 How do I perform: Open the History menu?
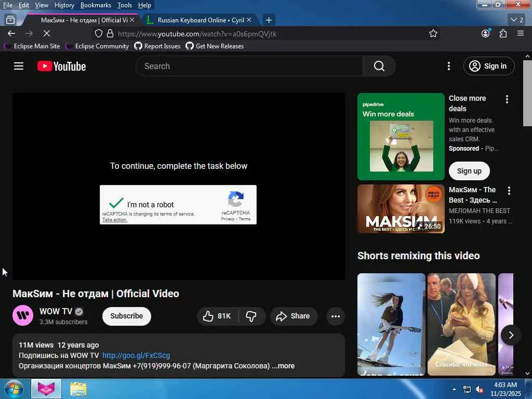pos(64,5)
